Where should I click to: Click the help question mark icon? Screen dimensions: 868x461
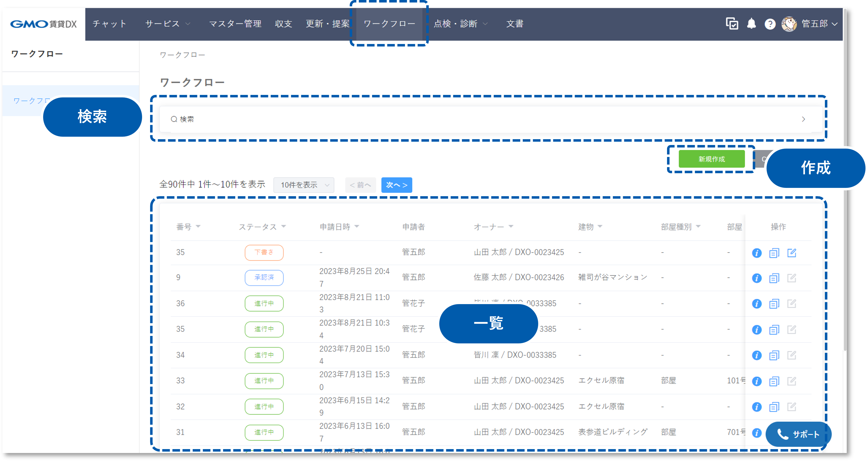(x=770, y=24)
